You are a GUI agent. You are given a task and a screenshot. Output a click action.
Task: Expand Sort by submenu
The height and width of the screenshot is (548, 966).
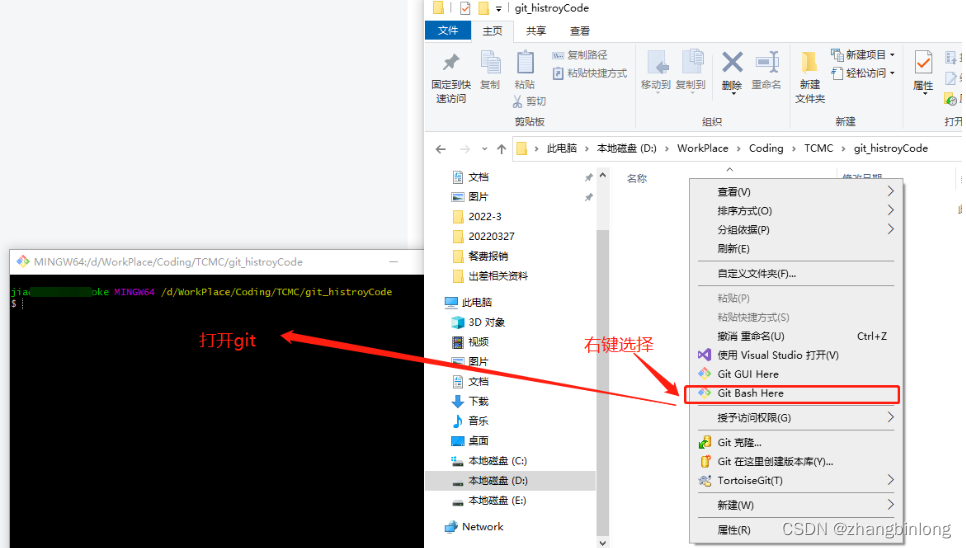pos(890,211)
